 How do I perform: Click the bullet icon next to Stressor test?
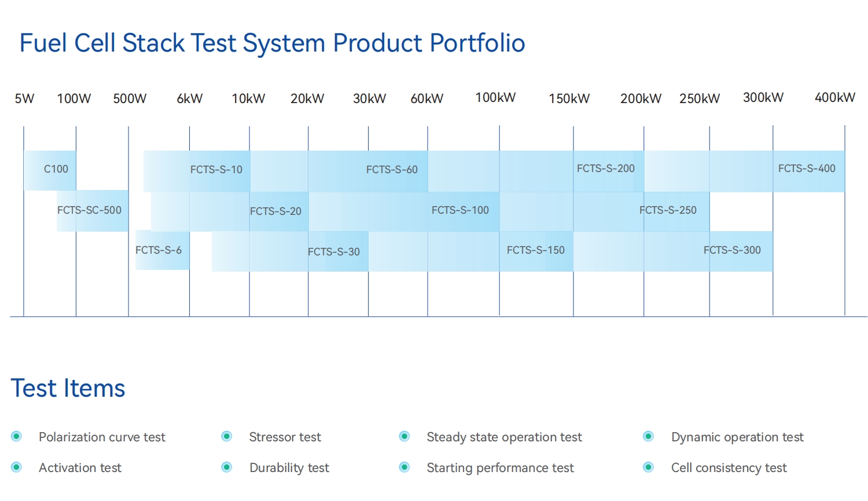click(227, 437)
